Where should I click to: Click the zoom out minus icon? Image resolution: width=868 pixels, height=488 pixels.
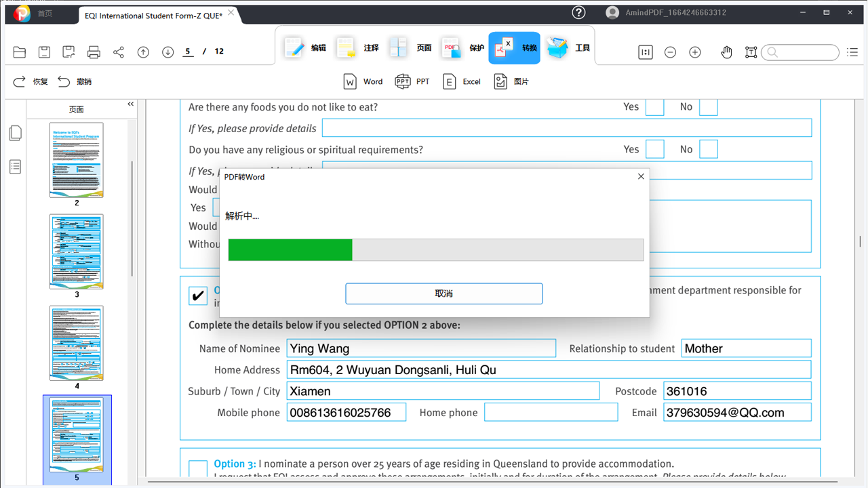point(670,52)
